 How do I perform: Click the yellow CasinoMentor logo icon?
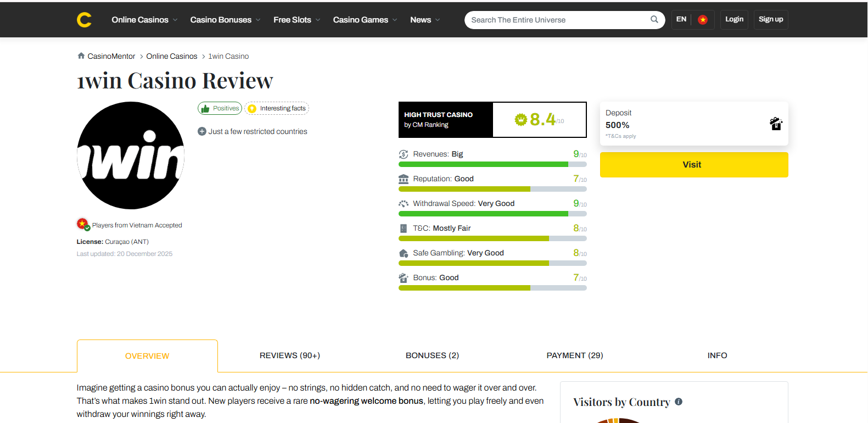tap(84, 20)
